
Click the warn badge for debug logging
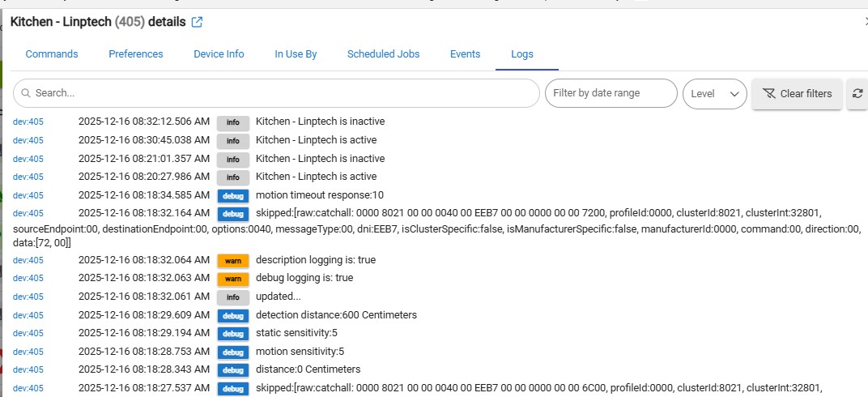click(233, 278)
